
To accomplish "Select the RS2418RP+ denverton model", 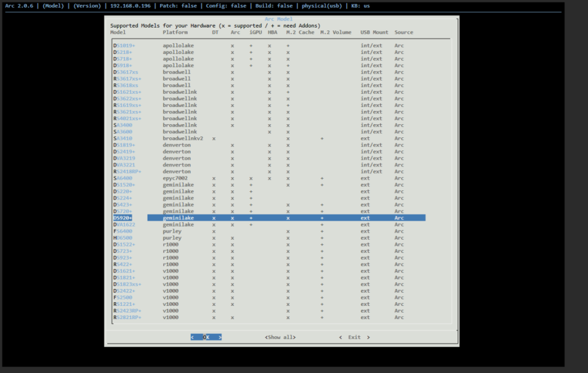I will point(127,172).
